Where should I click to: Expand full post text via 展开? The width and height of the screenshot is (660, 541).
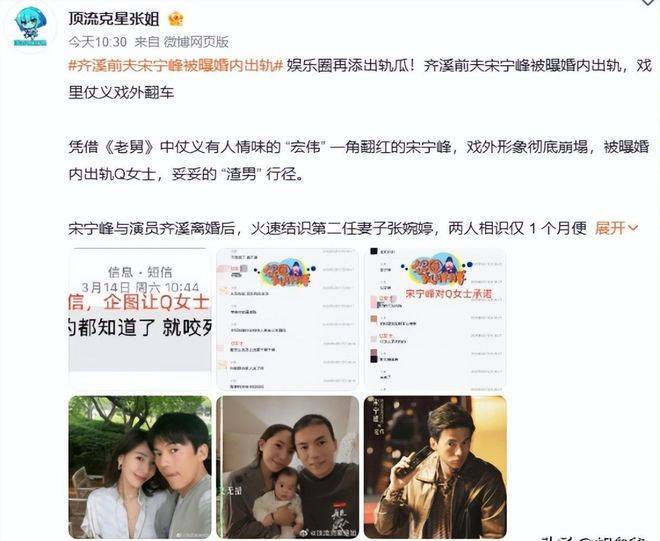pos(616,228)
